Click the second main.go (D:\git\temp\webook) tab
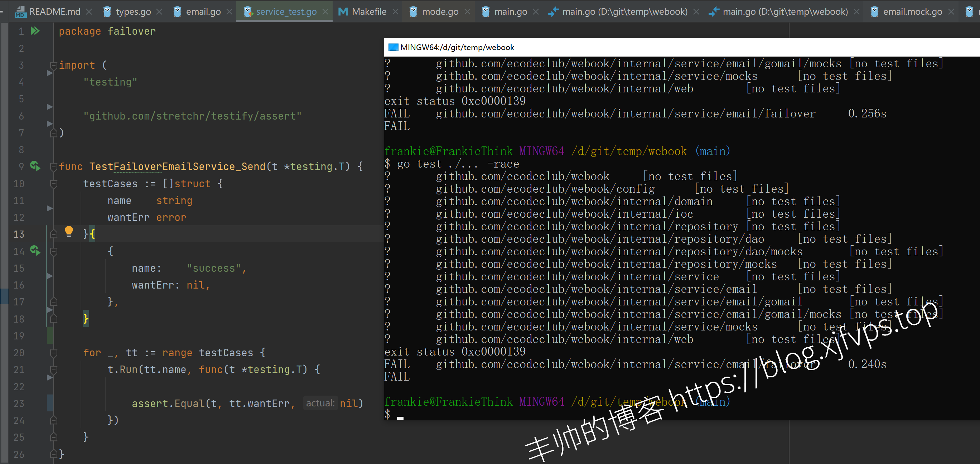 785,11
